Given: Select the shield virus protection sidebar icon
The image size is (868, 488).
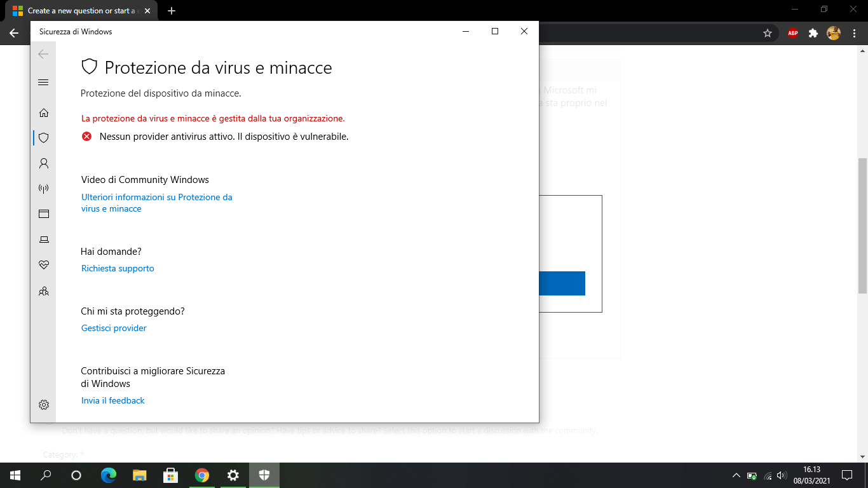Looking at the screenshot, I should [43, 137].
